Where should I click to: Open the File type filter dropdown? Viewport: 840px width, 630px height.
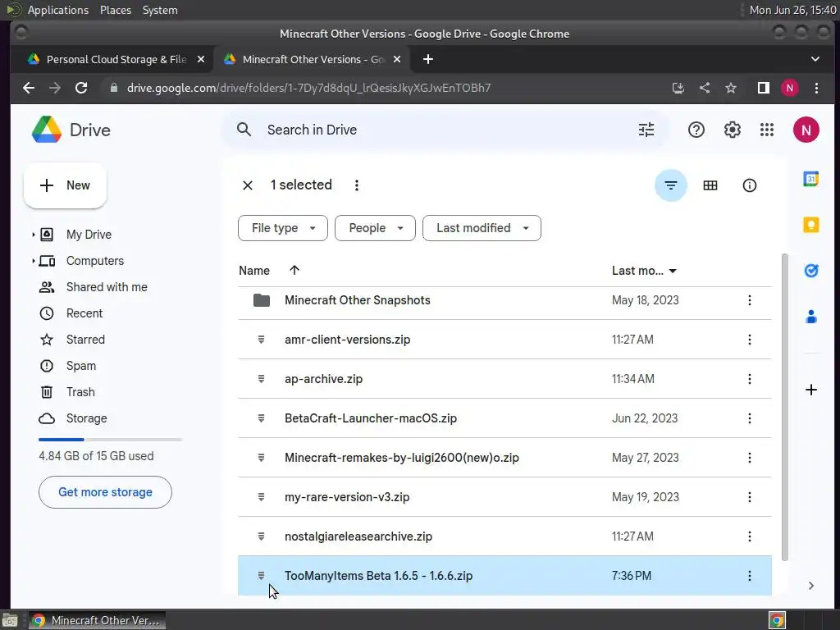point(283,228)
